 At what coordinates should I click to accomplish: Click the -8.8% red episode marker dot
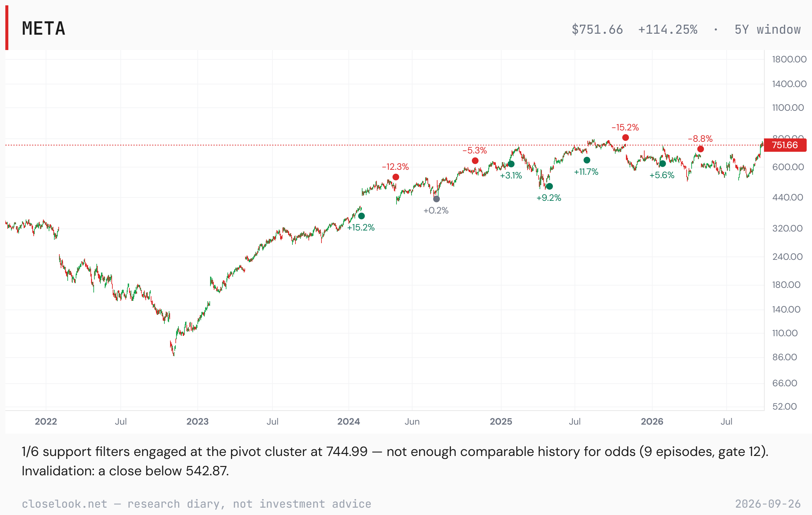point(701,149)
